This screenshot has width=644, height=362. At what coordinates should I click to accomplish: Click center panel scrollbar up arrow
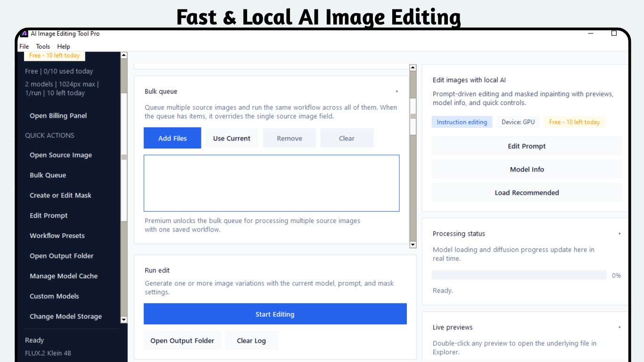413,68
